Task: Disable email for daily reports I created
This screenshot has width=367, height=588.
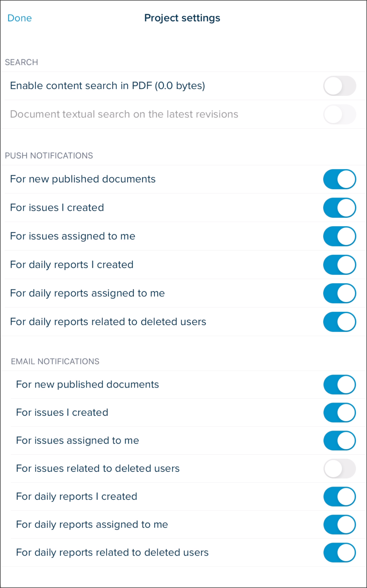Action: 340,496
